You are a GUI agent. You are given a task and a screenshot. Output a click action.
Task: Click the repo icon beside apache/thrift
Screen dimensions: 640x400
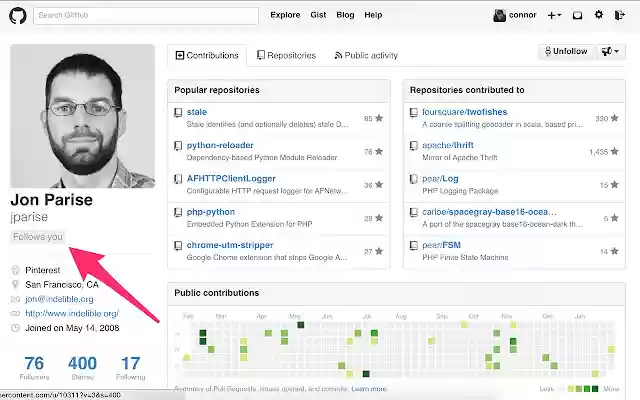pyautogui.click(x=413, y=146)
